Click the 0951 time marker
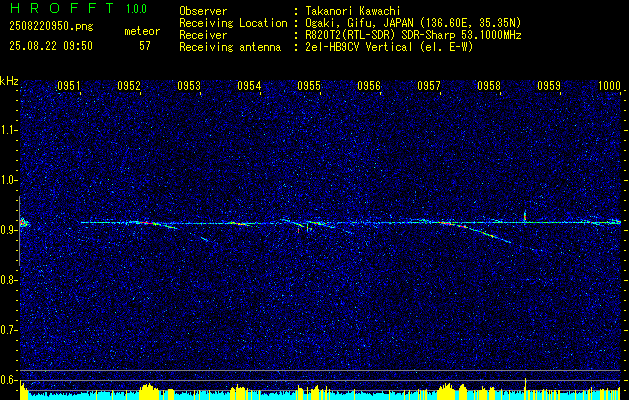Screen dimensions: 629x400 click(69, 85)
